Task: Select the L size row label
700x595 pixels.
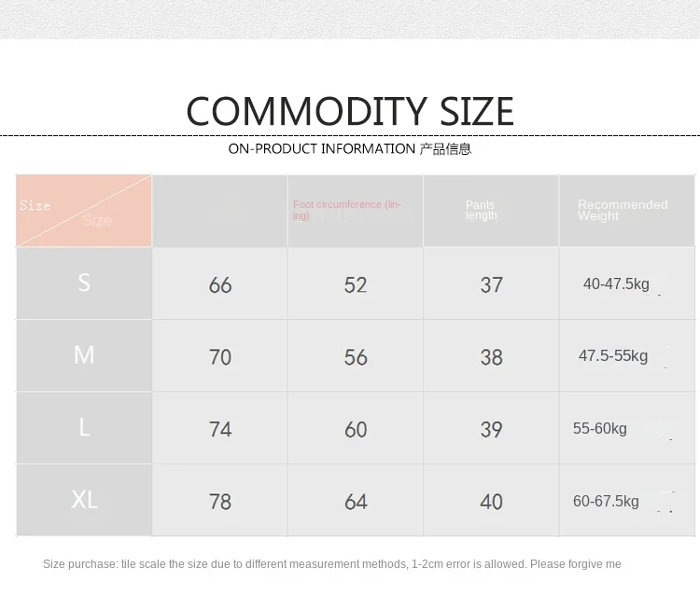Action: [84, 428]
